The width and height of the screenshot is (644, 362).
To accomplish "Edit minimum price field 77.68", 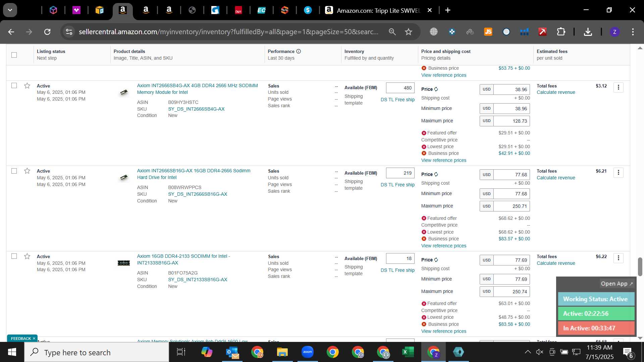I will [x=512, y=194].
